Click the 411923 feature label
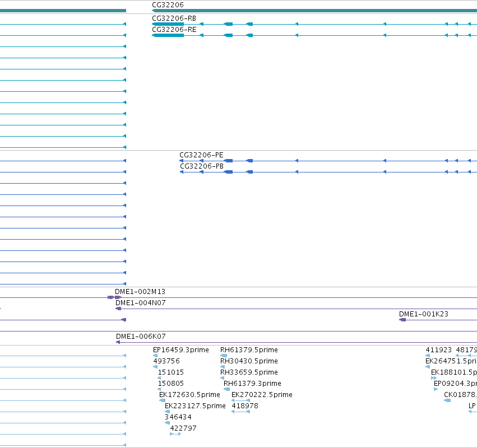 tap(439, 350)
